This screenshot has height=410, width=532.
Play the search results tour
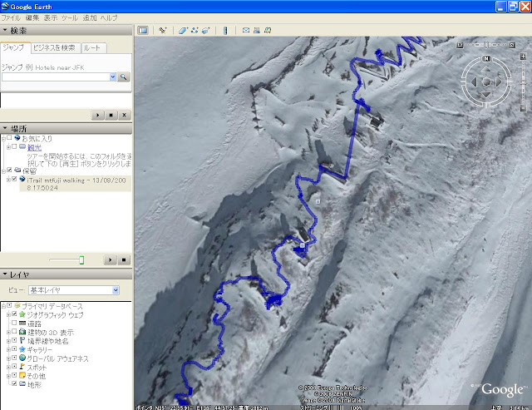(x=97, y=115)
